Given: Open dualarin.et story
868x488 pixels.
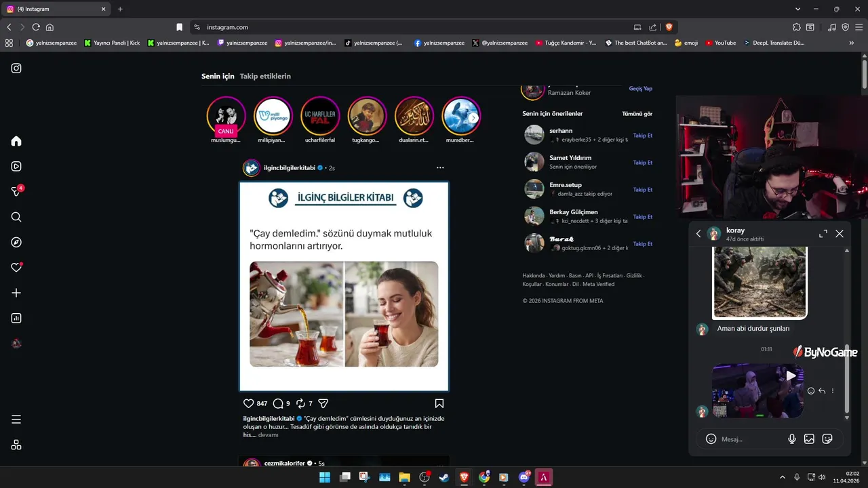Looking at the screenshot, I should pyautogui.click(x=414, y=116).
